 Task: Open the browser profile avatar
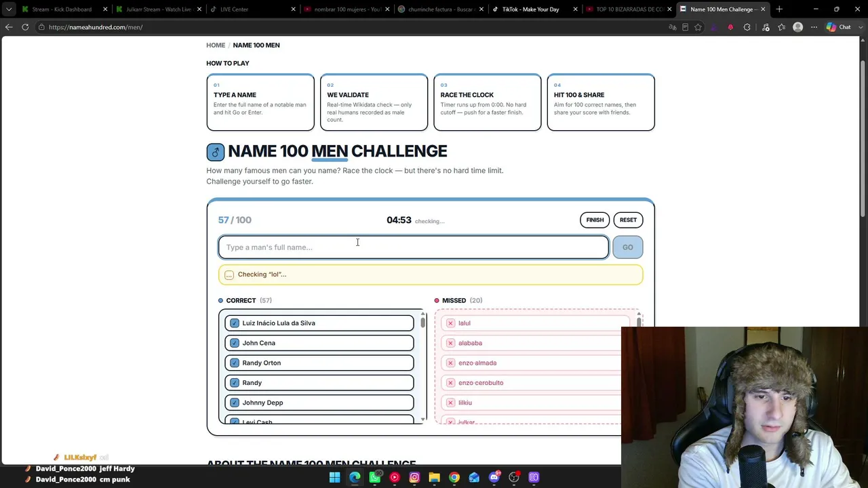798,27
